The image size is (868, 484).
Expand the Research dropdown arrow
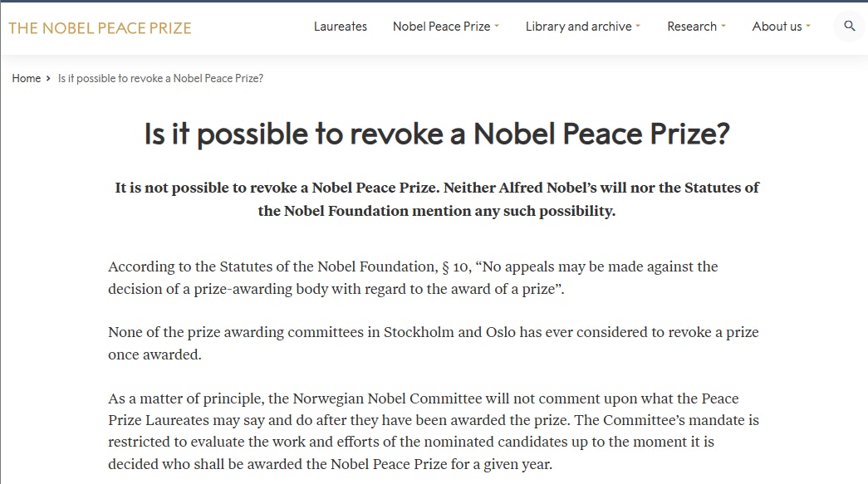(x=723, y=27)
